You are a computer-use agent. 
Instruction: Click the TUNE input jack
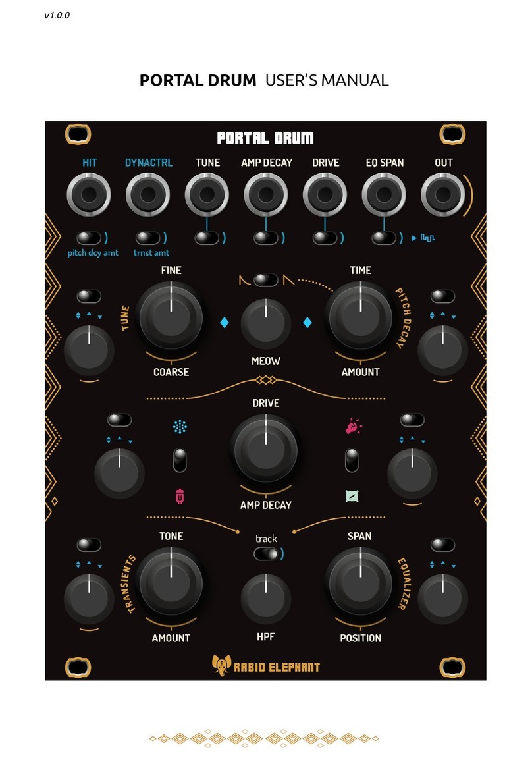(207, 194)
